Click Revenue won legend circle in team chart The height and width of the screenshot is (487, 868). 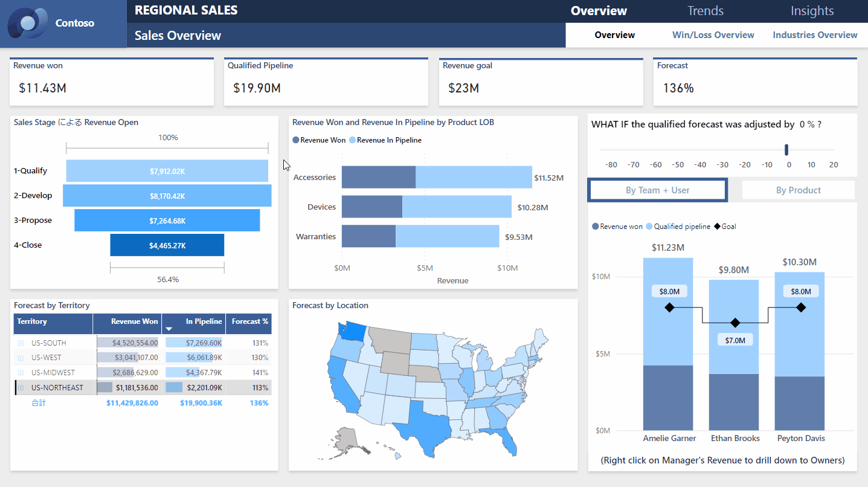click(x=595, y=227)
